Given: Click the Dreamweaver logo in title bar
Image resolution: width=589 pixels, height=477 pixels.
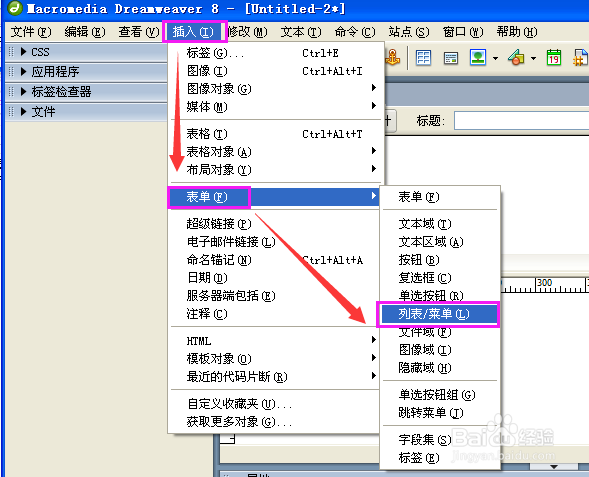Looking at the screenshot, I should pos(15,8).
